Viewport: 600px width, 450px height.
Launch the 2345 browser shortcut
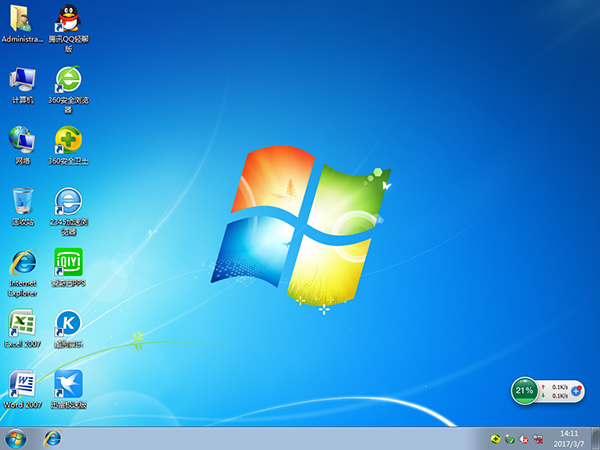tap(68, 200)
